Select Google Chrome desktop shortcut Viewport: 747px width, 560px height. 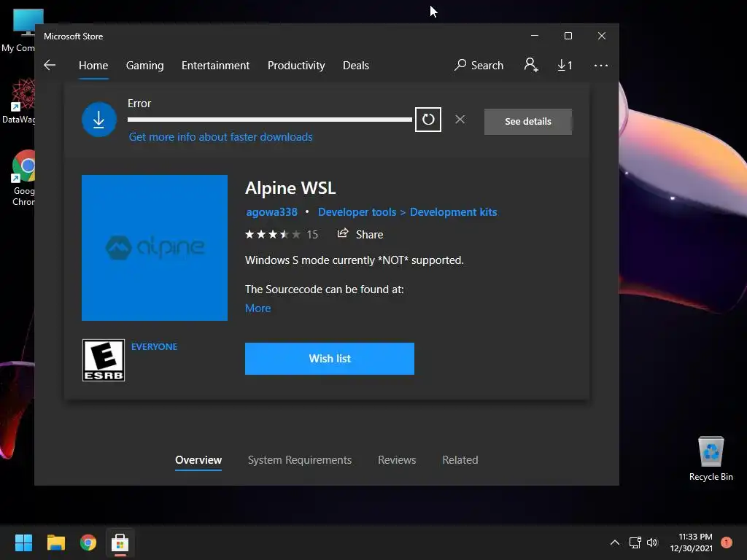(24, 177)
